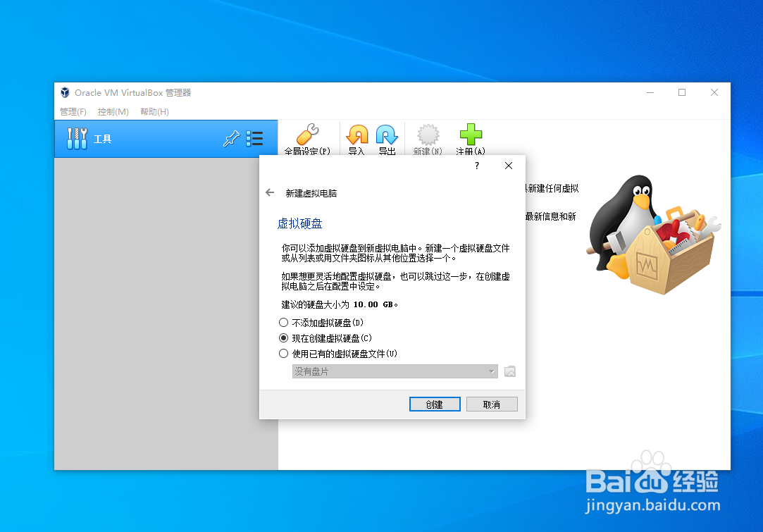Open the Tools list menu icon
The image size is (763, 532).
point(254,139)
